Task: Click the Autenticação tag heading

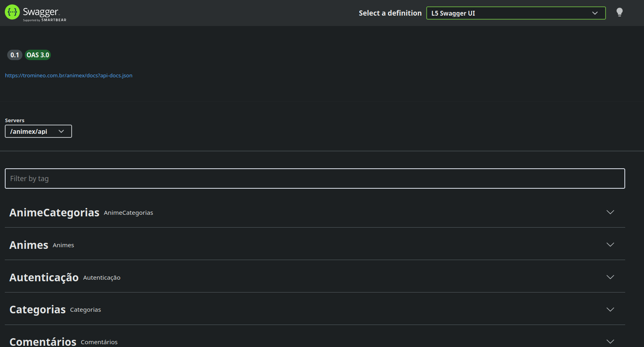Action: point(44,277)
